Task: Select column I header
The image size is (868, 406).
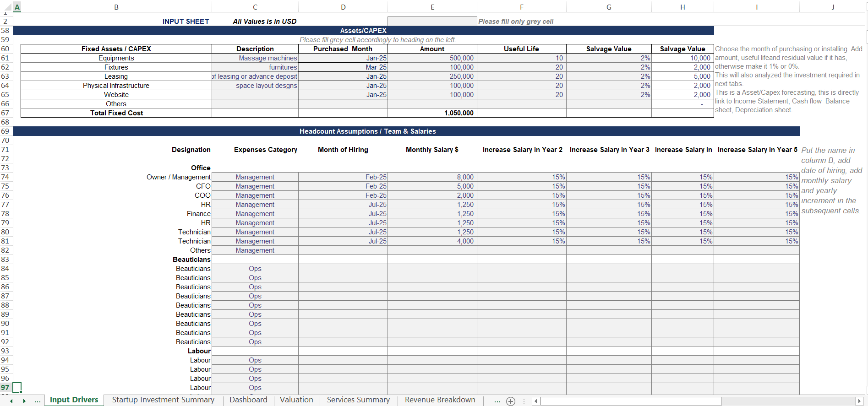Action: [757, 7]
